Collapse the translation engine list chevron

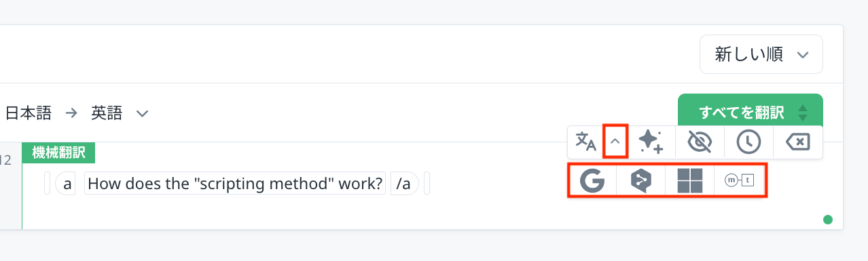click(615, 141)
